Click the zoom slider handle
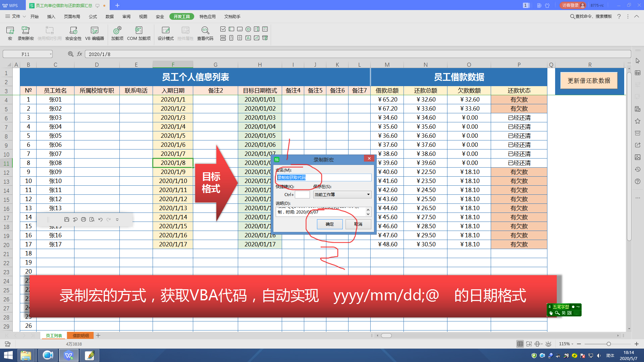 point(608,344)
